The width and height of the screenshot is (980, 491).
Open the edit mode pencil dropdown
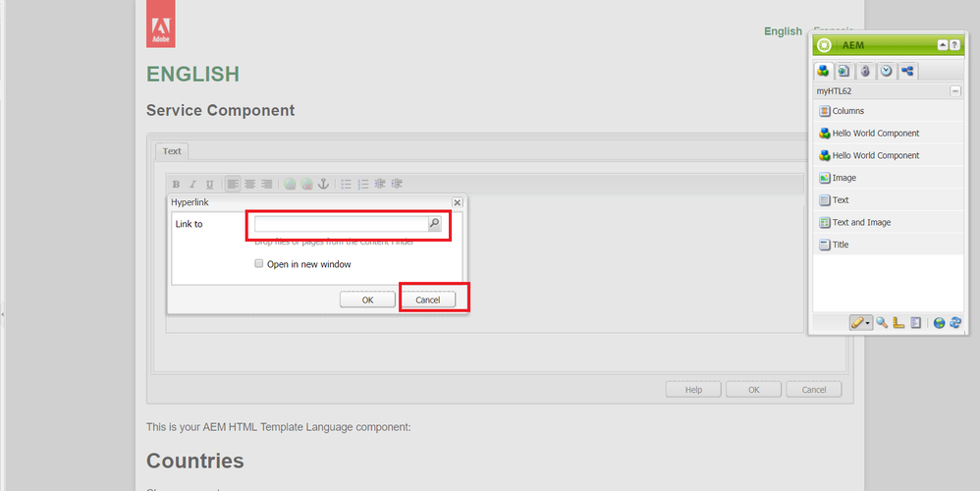pyautogui.click(x=861, y=322)
